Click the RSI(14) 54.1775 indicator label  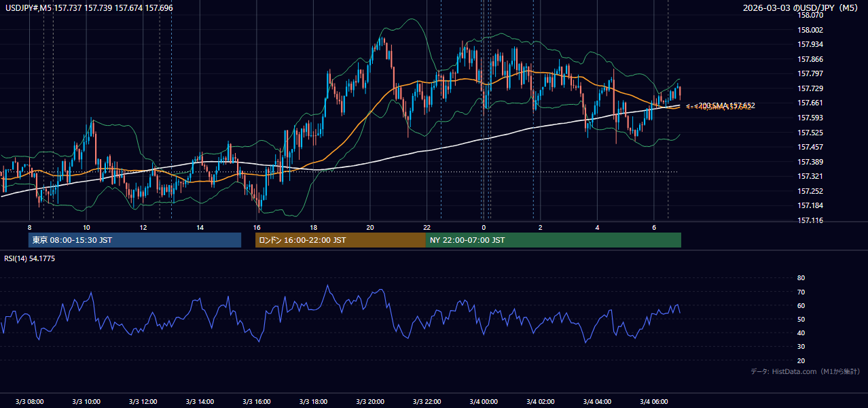30,258
